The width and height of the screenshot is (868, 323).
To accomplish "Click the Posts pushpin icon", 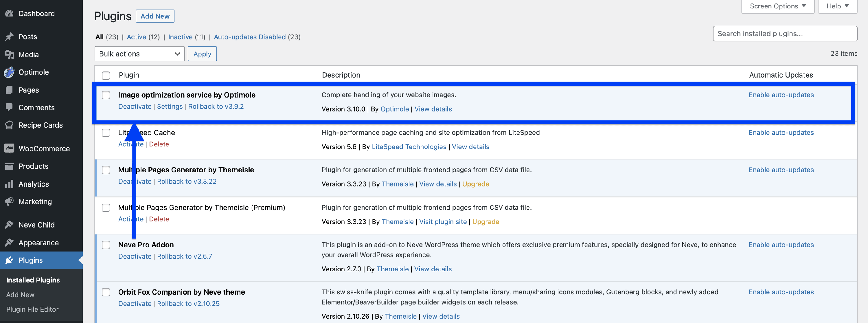I will click(10, 37).
